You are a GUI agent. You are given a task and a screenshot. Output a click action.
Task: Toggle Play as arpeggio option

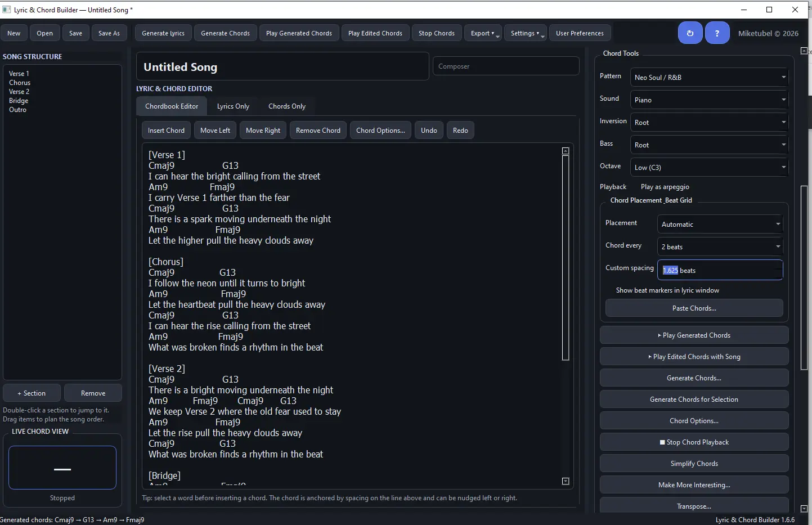(665, 187)
